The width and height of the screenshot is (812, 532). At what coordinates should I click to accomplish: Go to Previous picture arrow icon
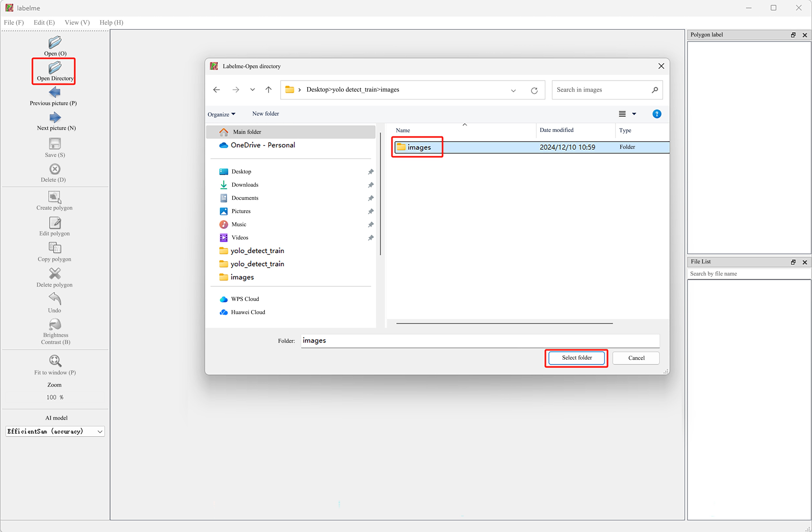pos(55,92)
